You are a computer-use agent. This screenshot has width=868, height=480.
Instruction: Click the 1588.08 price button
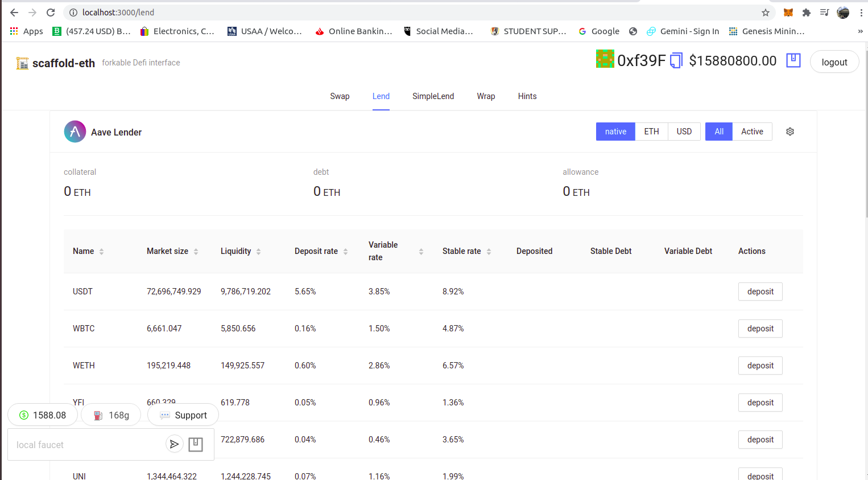(x=43, y=415)
